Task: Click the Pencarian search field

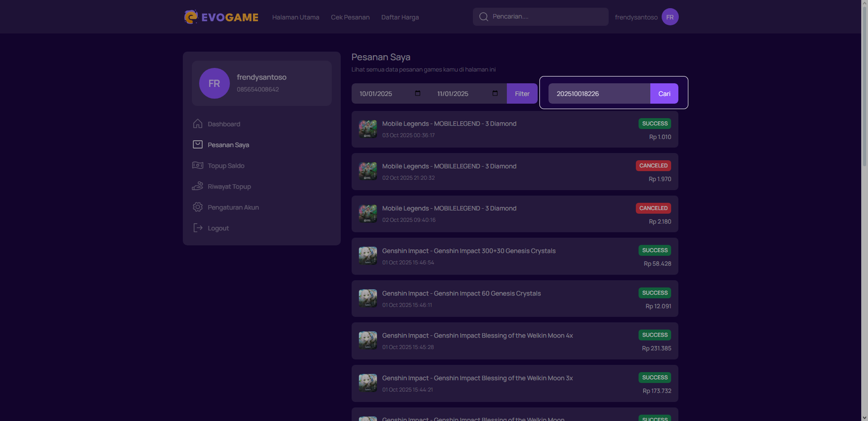Action: tap(540, 17)
